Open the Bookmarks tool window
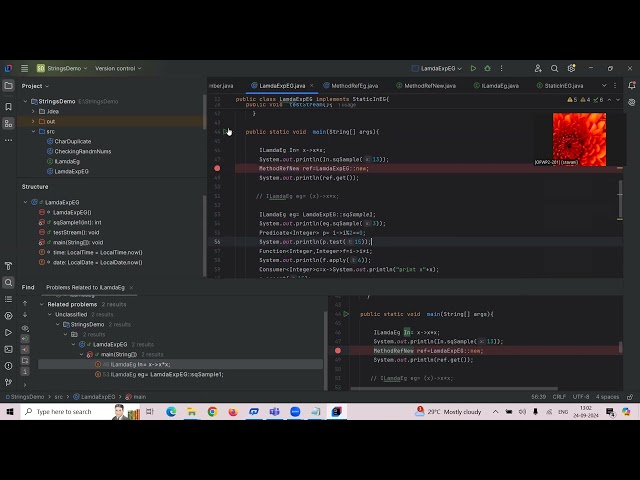 point(8,107)
